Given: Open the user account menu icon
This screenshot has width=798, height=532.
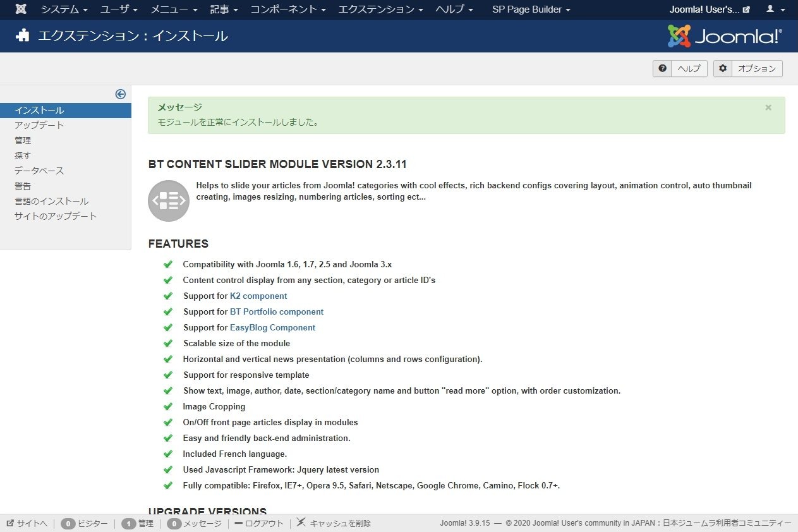Looking at the screenshot, I should click(775, 9).
